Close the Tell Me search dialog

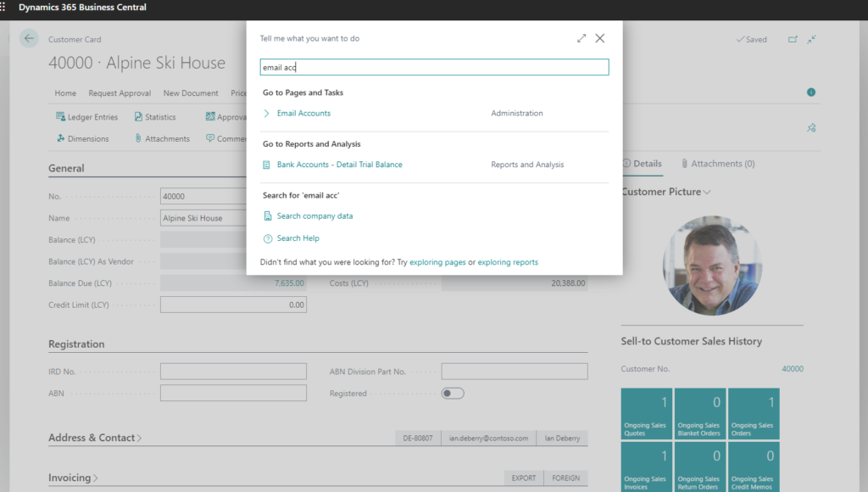point(600,38)
